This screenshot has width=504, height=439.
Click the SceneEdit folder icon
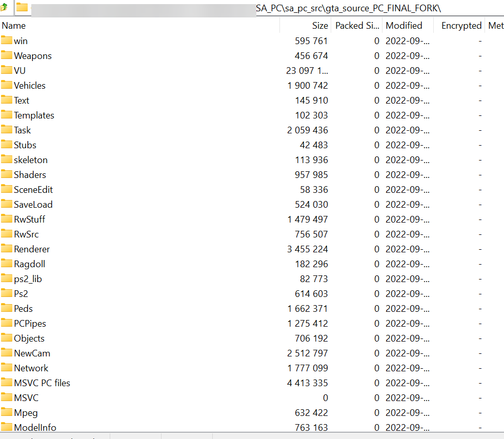tap(7, 189)
